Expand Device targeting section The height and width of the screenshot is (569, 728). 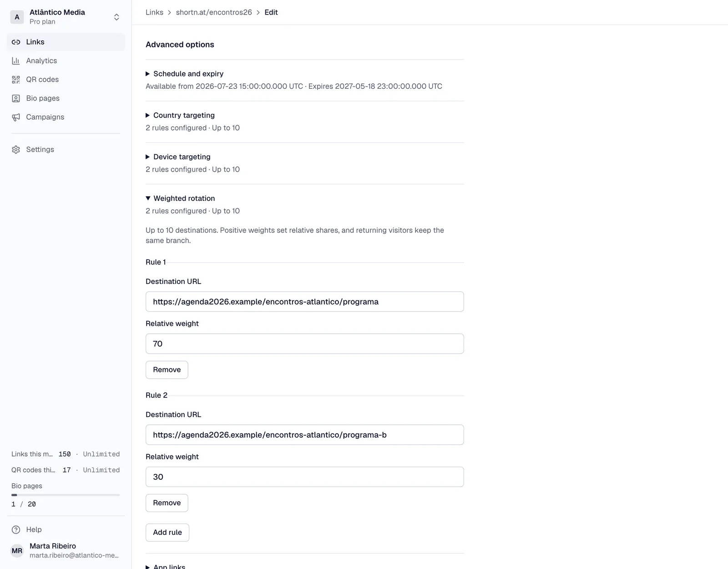178,157
